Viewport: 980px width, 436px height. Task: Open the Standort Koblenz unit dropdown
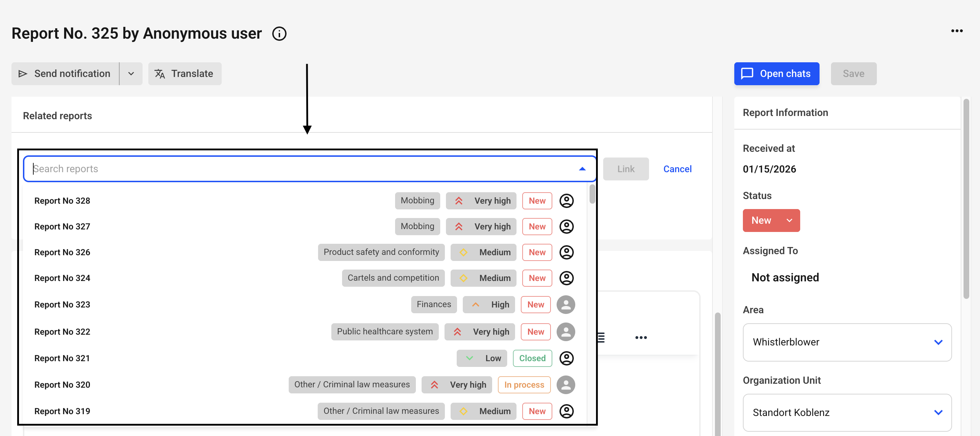[847, 412]
